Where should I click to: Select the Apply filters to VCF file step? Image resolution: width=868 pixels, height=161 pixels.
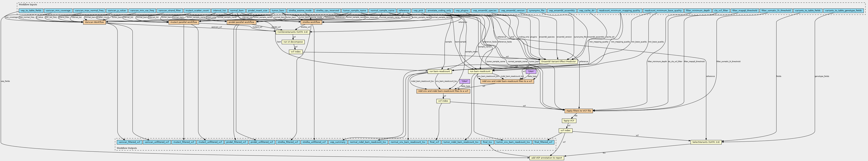click(579, 111)
